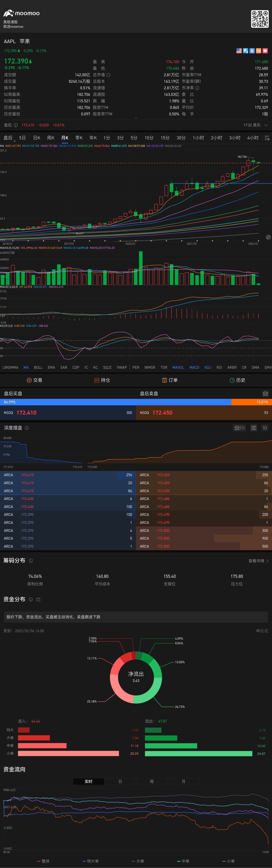
Task: Open info icon next to 总市值
Action: (108, 75)
